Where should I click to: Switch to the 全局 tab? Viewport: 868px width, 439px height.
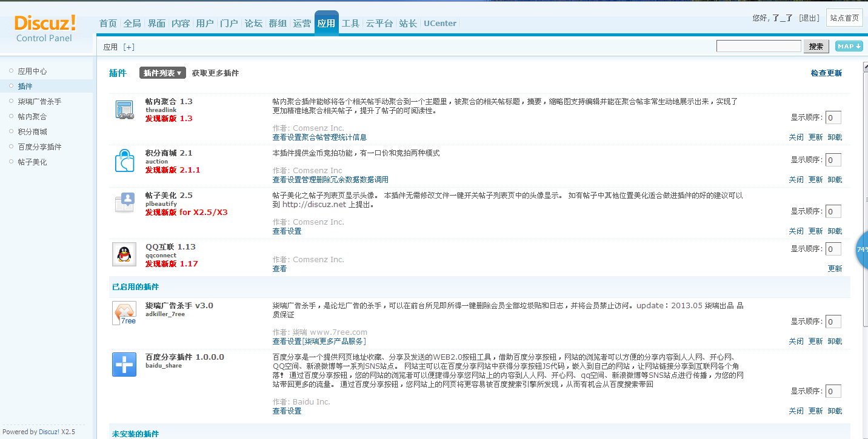[132, 24]
